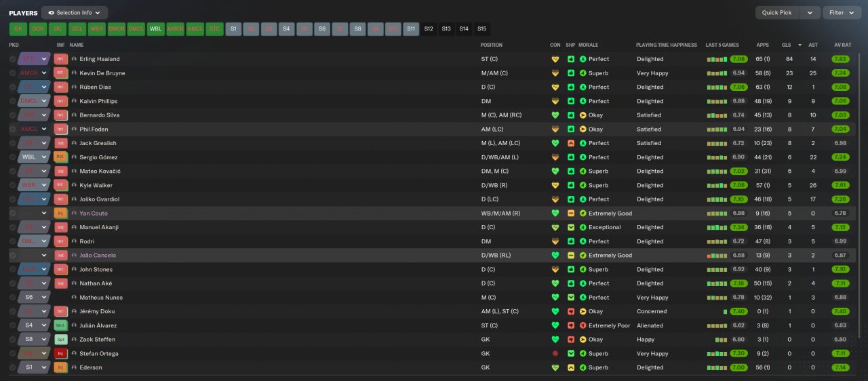This screenshot has width=868, height=381.
Task: Click Kevin De Bruyne's condition heart icon
Action: [555, 73]
